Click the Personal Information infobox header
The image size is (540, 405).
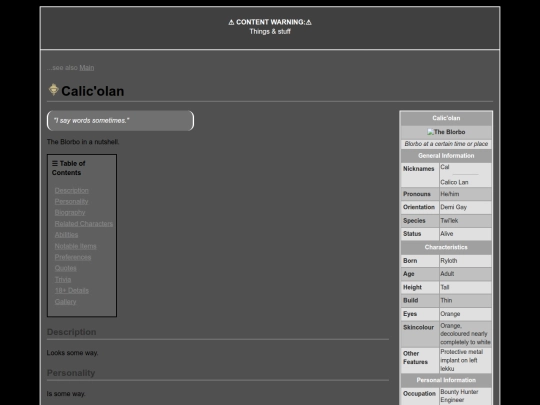point(446,380)
